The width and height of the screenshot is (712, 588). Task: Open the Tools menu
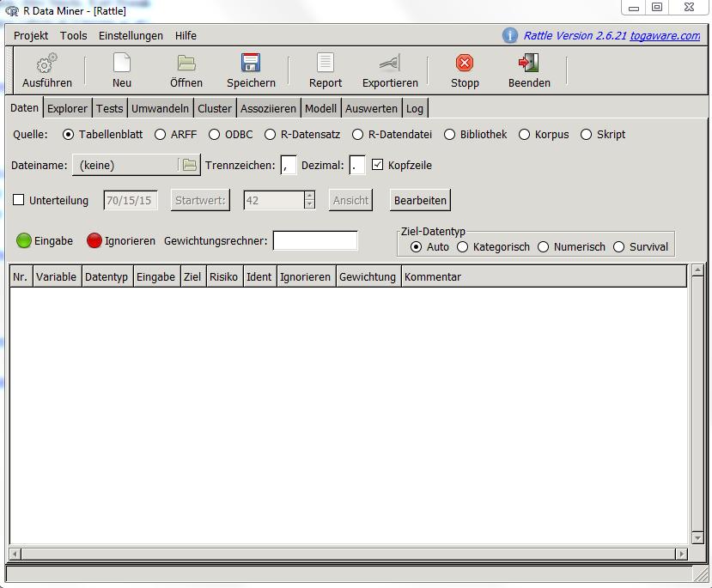pos(74,35)
